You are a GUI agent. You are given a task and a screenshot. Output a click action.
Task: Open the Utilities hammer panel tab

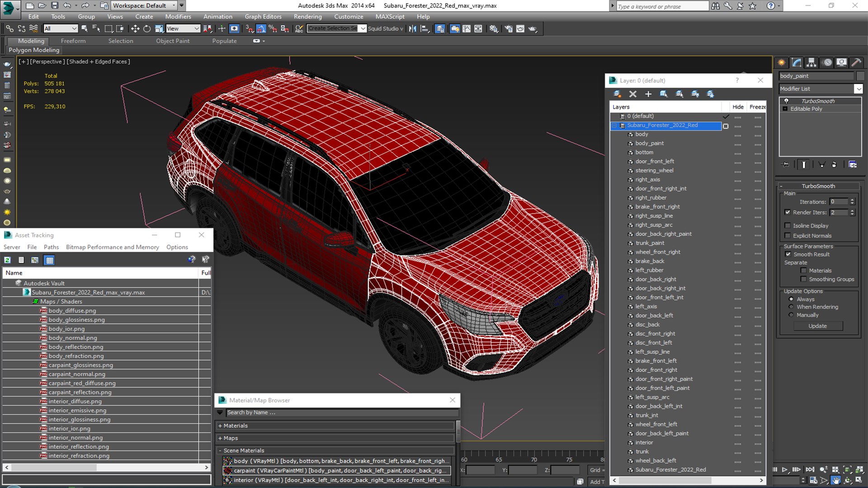coord(856,62)
